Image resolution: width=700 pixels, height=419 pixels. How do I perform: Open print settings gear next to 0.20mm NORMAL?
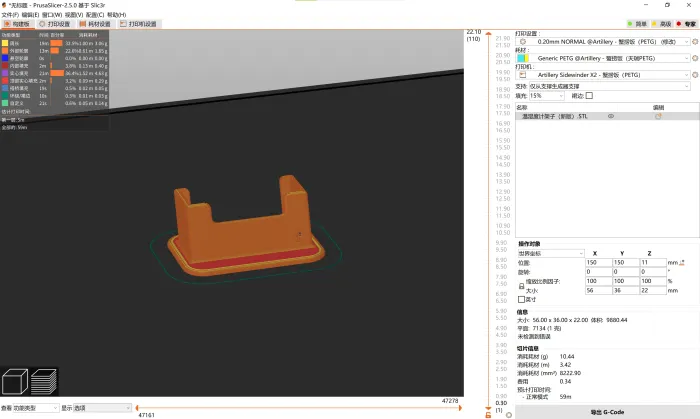[695, 41]
